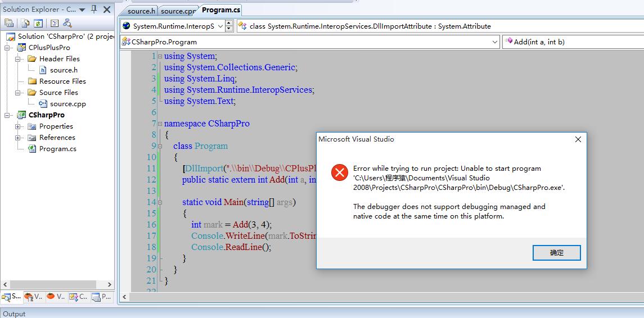Expand the Properties node
Viewport: 644px width, 318px height.
point(17,126)
